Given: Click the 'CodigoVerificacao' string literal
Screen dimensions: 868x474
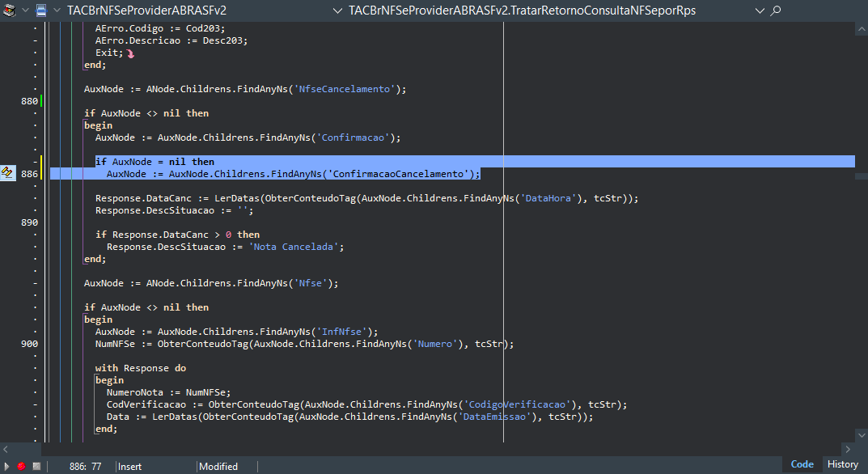Looking at the screenshot, I should (517, 404).
